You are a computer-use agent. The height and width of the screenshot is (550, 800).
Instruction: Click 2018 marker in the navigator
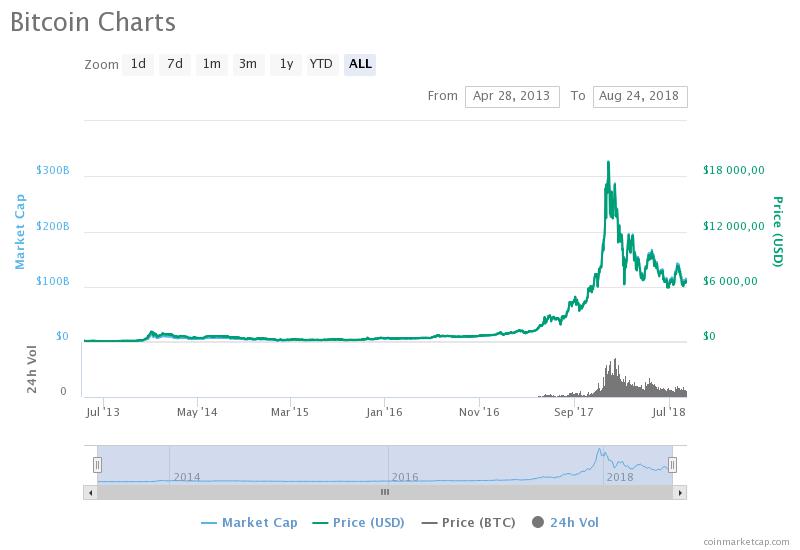(x=619, y=477)
